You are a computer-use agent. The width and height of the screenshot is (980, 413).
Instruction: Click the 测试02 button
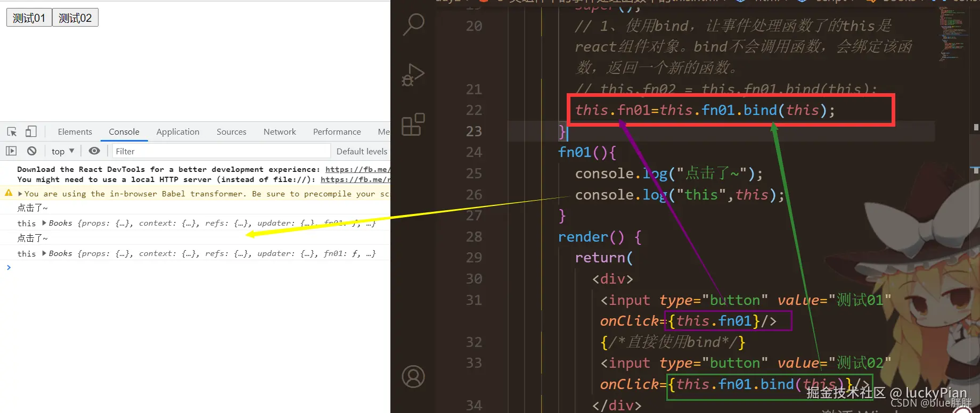[x=75, y=18]
